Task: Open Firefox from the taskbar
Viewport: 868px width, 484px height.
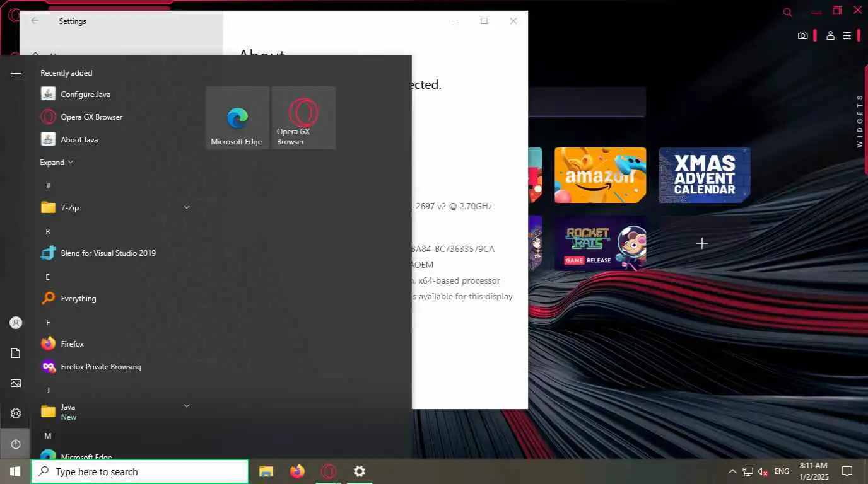Action: pyautogui.click(x=297, y=471)
